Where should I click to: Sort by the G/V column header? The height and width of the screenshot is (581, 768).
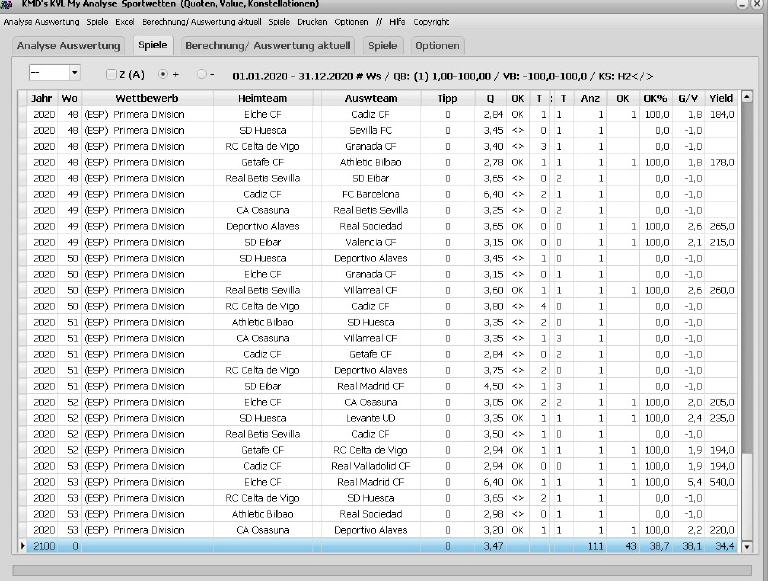pyautogui.click(x=688, y=98)
